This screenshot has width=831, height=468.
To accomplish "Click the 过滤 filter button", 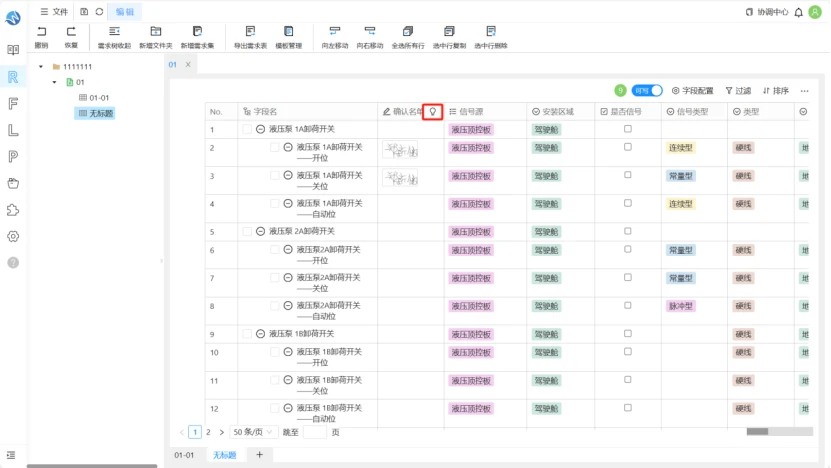I will (x=738, y=91).
